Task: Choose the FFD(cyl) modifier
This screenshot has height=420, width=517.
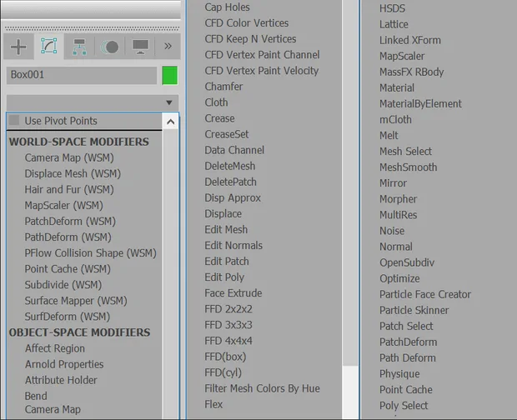Action: coord(223,372)
